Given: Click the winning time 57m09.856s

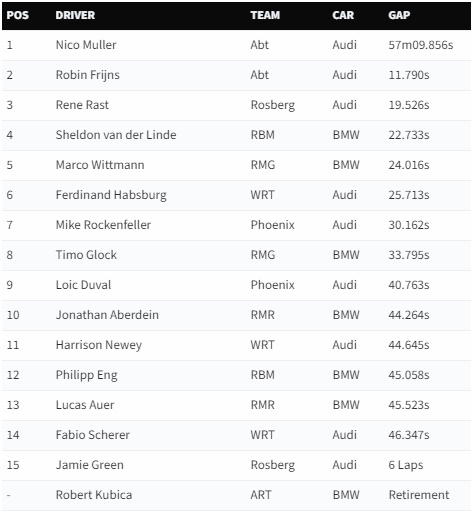Looking at the screenshot, I should (x=421, y=45).
